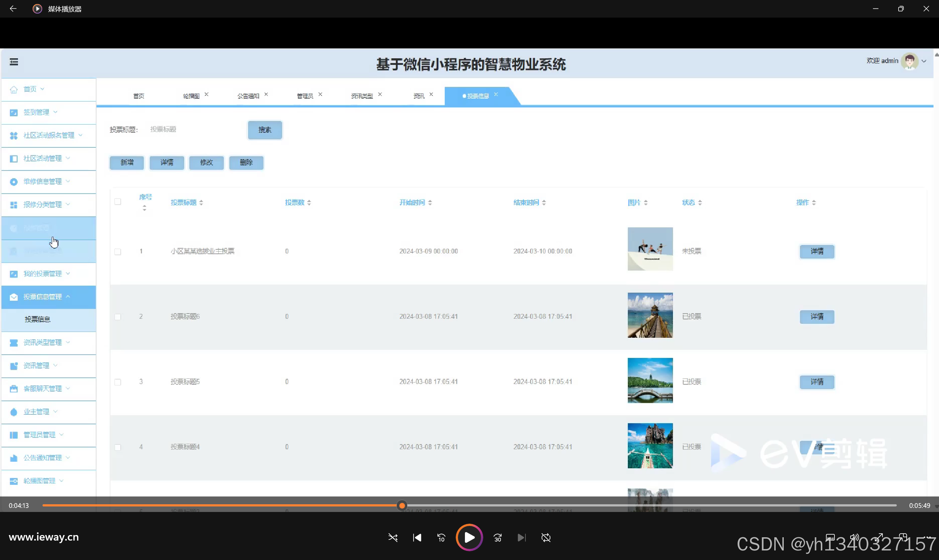Image resolution: width=939 pixels, height=560 pixels.
Task: Click the shuffle playback icon
Action: click(393, 537)
